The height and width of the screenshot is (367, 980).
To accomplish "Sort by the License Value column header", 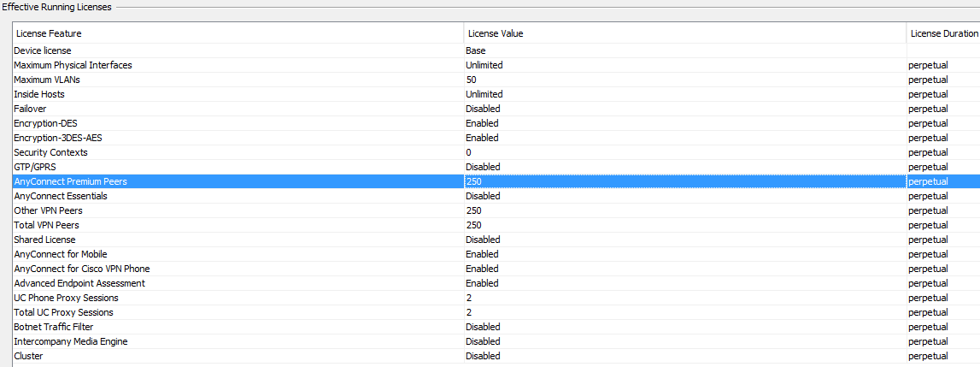I will click(x=685, y=33).
